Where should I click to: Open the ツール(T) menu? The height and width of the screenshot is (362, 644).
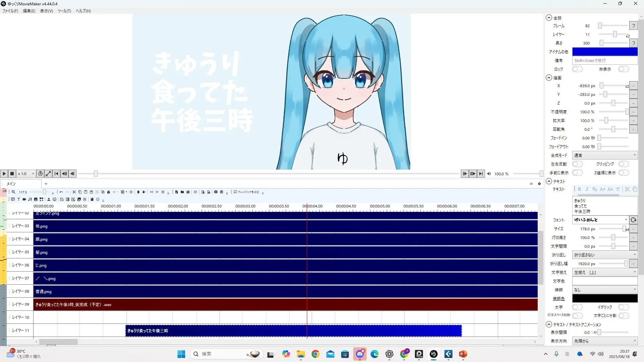64,11
